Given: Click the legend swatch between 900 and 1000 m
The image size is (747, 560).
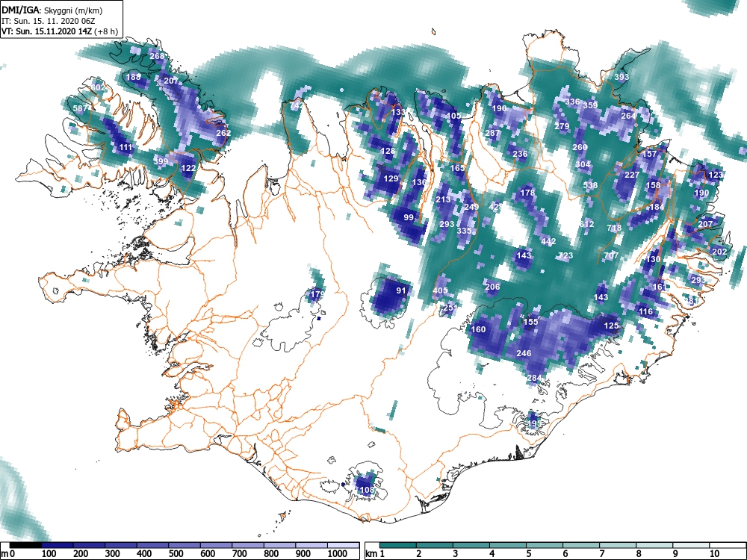Looking at the screenshot, I should [311, 545].
